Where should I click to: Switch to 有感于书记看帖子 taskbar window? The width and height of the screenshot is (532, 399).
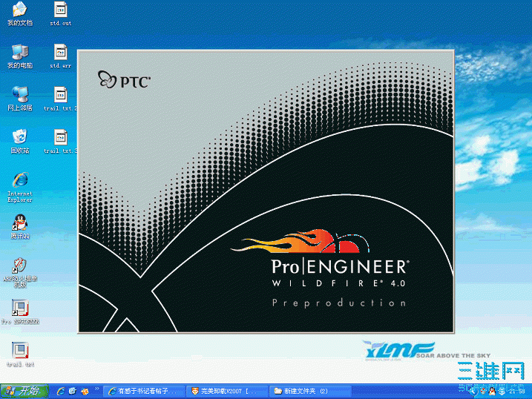[144, 391]
